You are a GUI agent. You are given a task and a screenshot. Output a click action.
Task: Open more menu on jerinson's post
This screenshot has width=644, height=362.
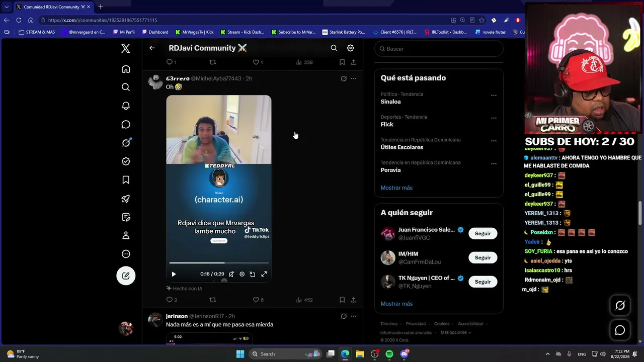(x=354, y=316)
